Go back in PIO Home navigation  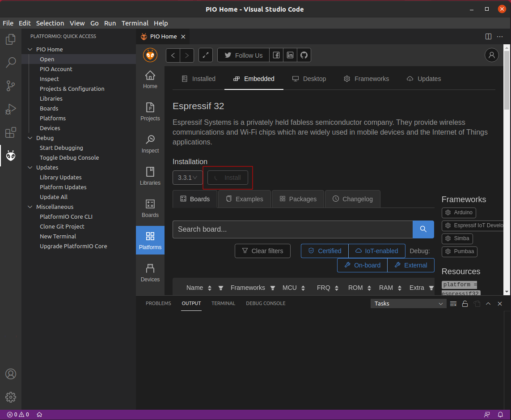click(173, 55)
